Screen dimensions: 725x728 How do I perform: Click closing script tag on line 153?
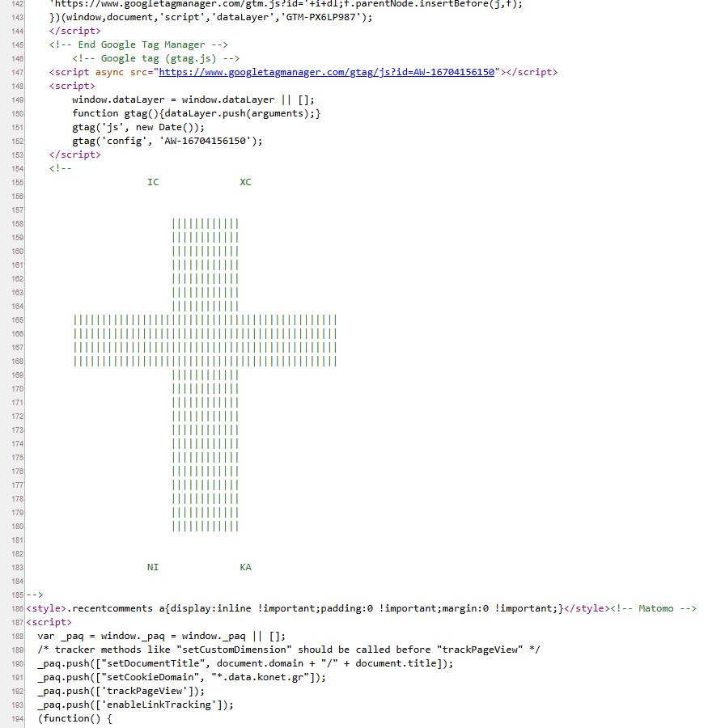(74, 154)
